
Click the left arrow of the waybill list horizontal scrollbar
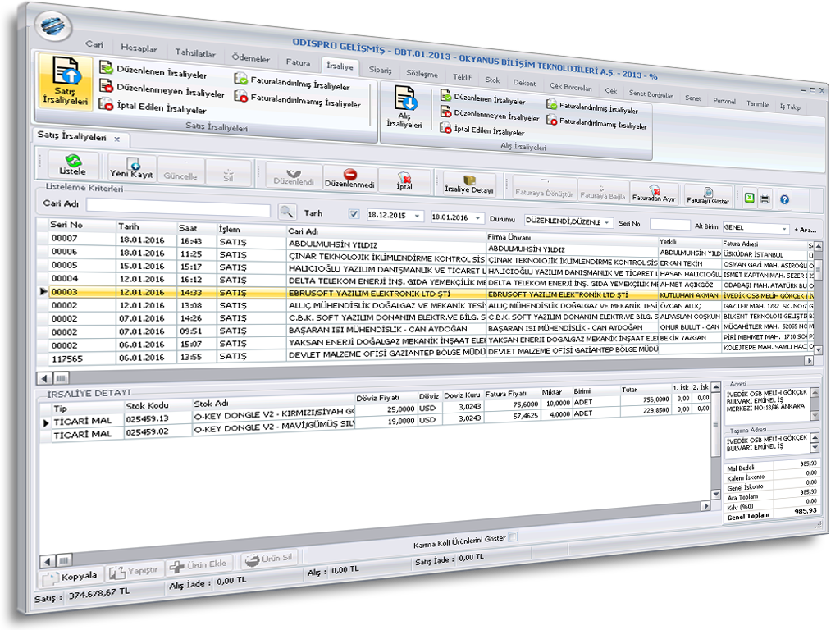click(x=46, y=378)
